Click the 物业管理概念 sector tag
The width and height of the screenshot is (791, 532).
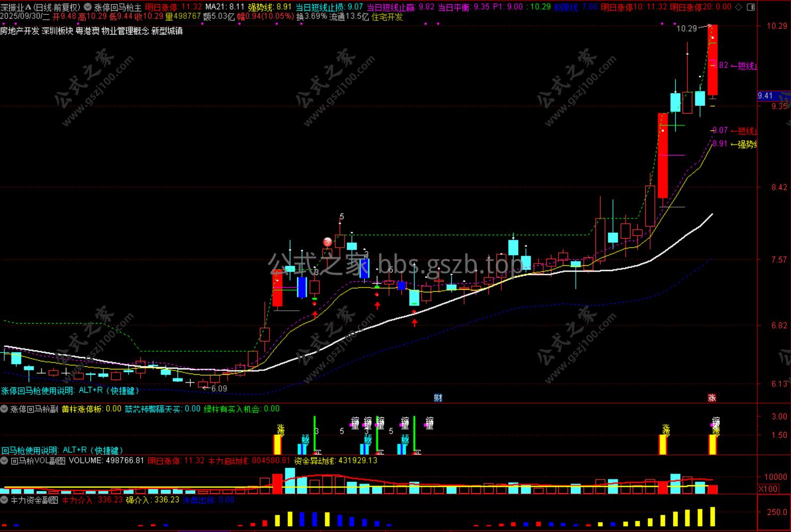(125, 31)
